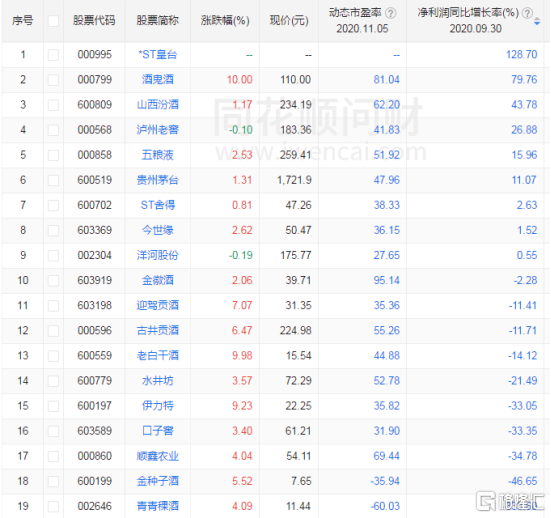Open stock link ST舍得
Viewport: 551px width, 518px height.
click(x=157, y=205)
